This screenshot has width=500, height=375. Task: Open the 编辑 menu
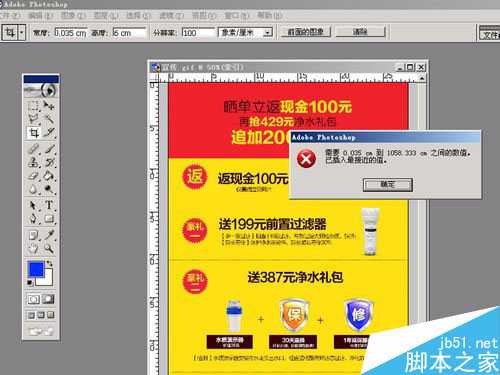click(40, 15)
